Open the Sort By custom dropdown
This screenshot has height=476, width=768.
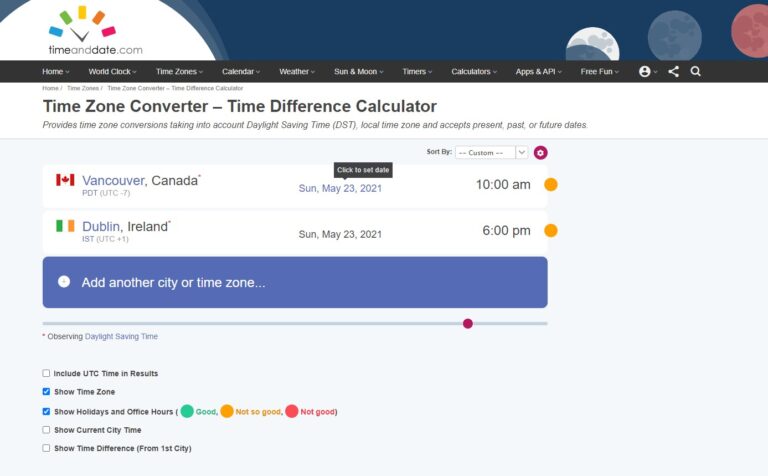pos(491,153)
